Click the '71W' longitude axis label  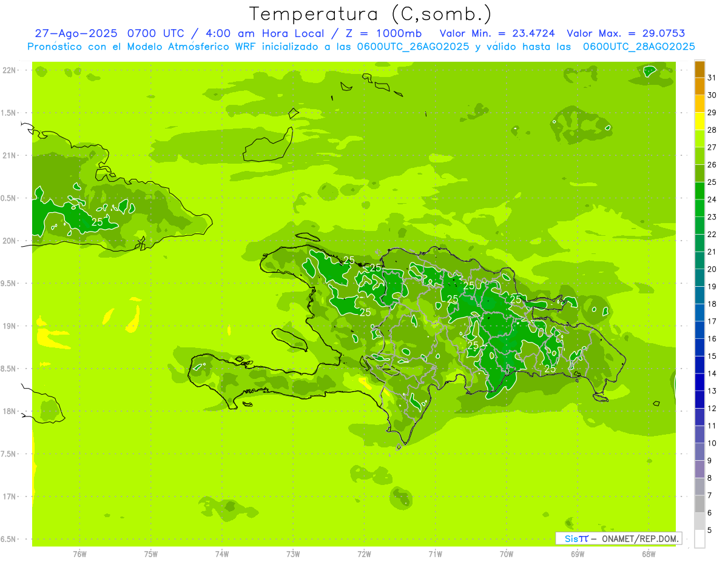(435, 555)
